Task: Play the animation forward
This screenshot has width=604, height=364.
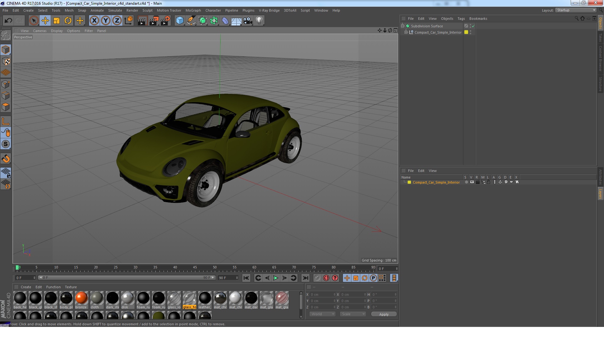Action: coord(276,278)
